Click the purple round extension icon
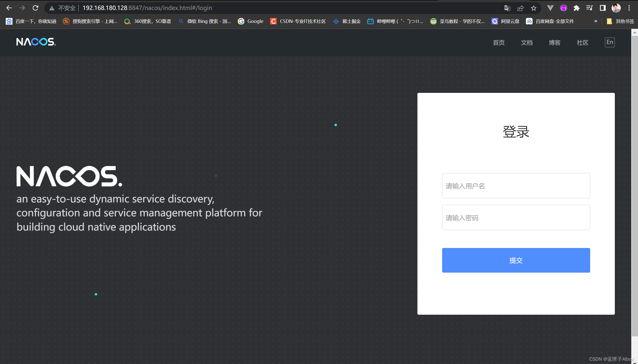 coord(563,8)
